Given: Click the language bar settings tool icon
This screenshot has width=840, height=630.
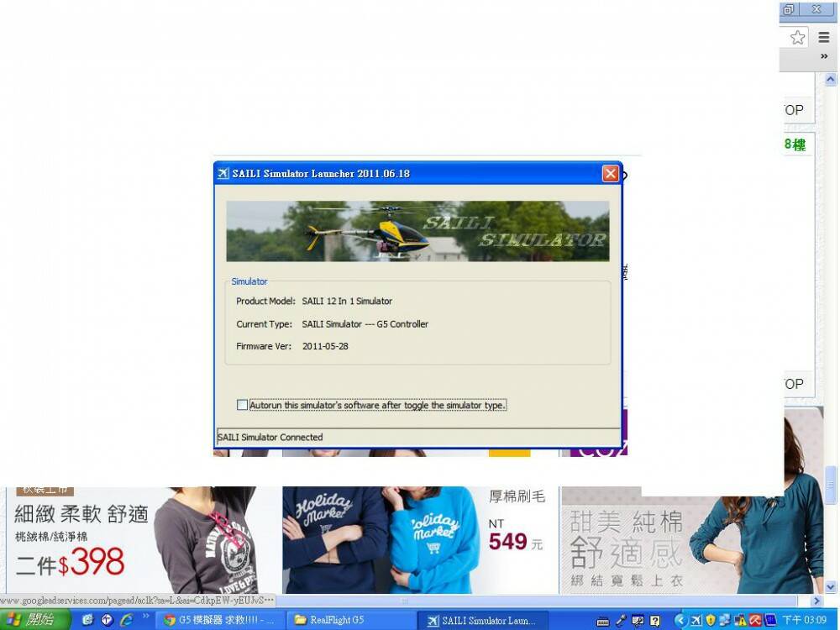Looking at the screenshot, I should [638, 621].
